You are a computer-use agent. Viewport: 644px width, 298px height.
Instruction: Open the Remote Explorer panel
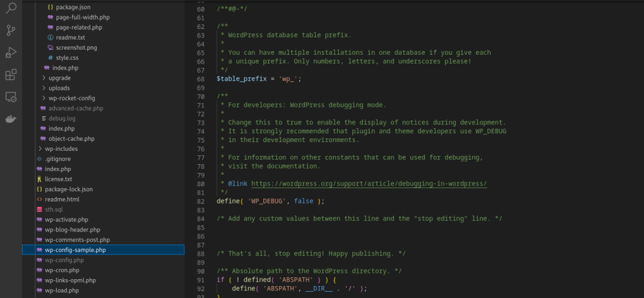coord(11,97)
